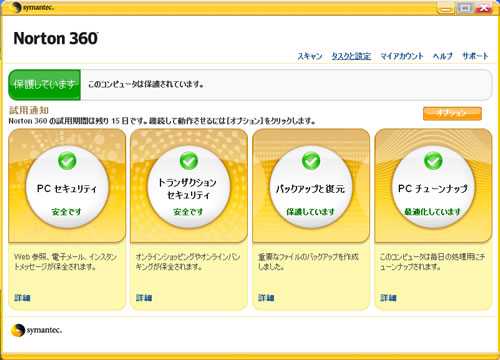500x360 pixels.
Task: Select the PC セキュリティ circle panel
Action: [x=67, y=187]
